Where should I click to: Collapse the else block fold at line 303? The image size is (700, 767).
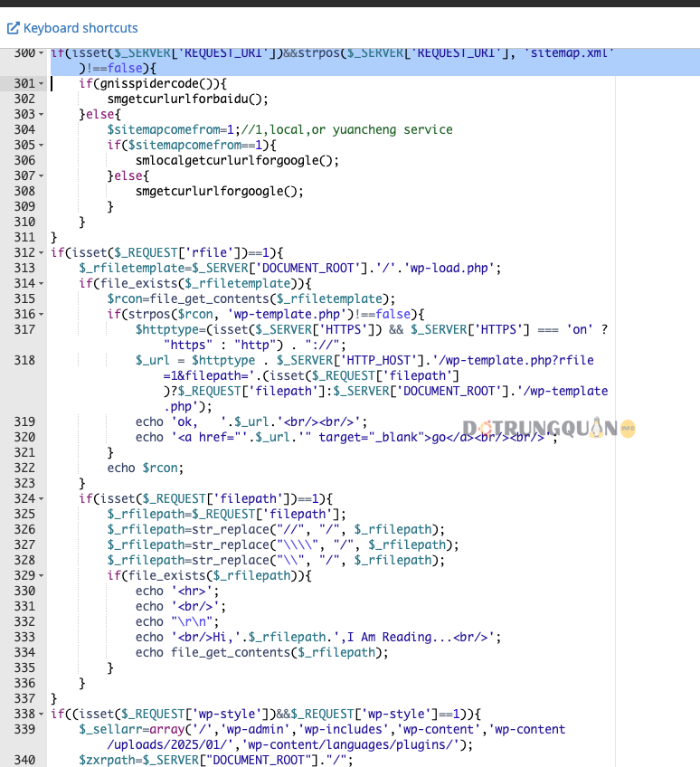pos(41,115)
